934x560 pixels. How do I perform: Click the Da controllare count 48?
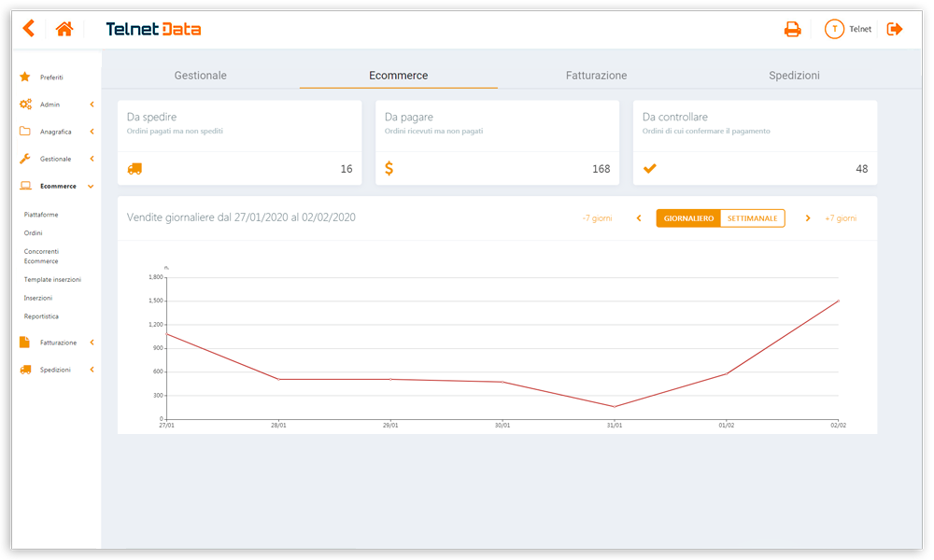pyautogui.click(x=861, y=169)
